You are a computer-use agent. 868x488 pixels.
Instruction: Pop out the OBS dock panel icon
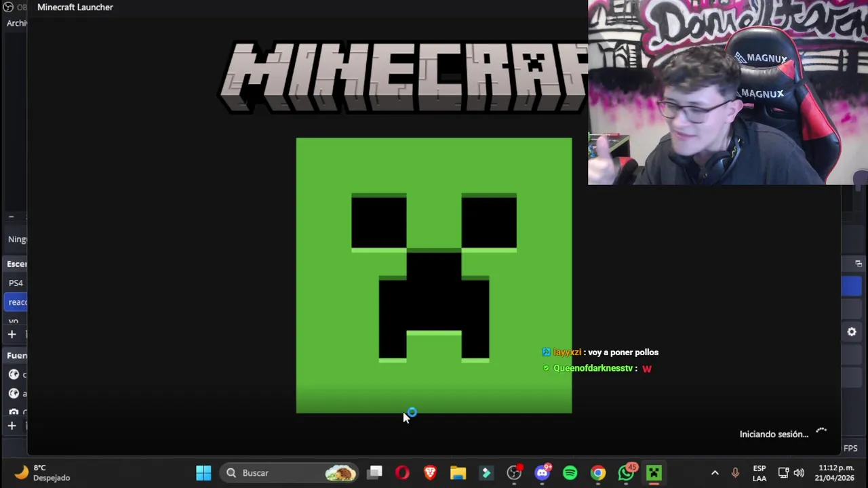(859, 264)
